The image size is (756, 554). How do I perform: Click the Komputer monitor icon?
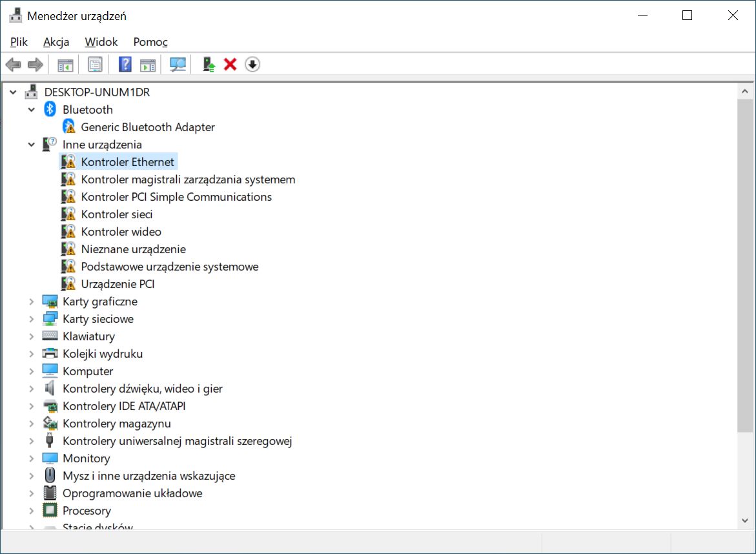point(50,371)
